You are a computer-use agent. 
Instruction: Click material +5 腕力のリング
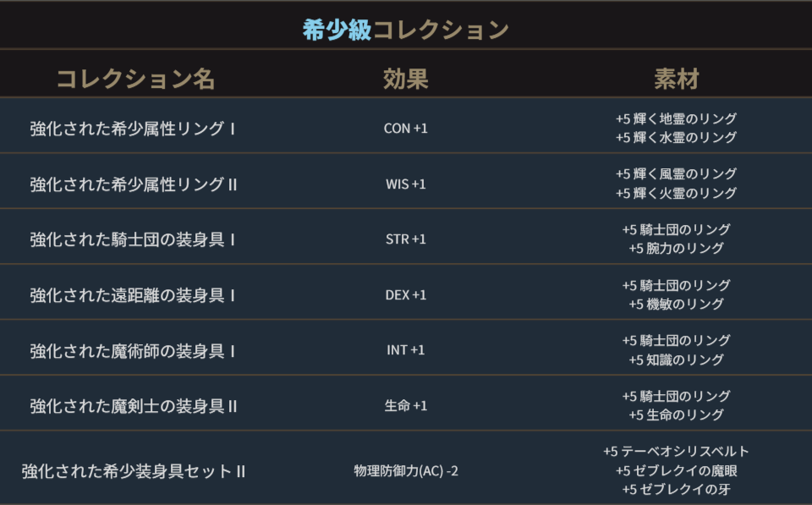point(676,249)
